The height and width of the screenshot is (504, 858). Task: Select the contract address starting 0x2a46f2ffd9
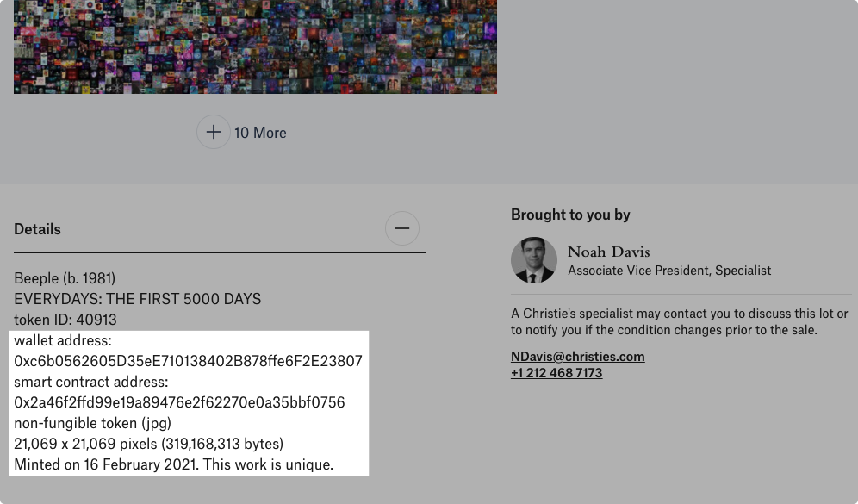(179, 402)
